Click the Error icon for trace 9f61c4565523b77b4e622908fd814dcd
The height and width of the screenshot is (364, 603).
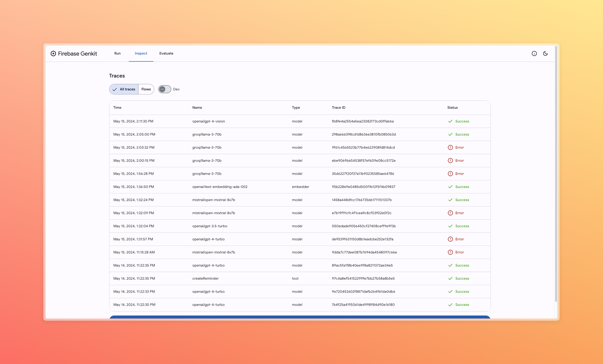coord(450,147)
